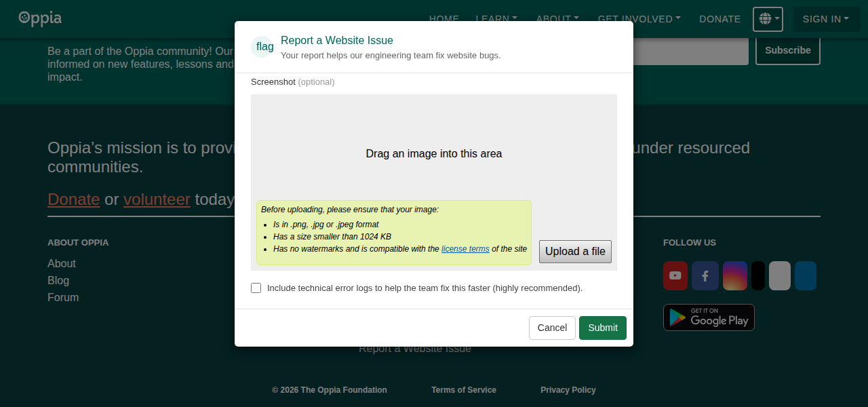868x407 pixels.
Task: Click the gray social media tile
Action: click(780, 275)
